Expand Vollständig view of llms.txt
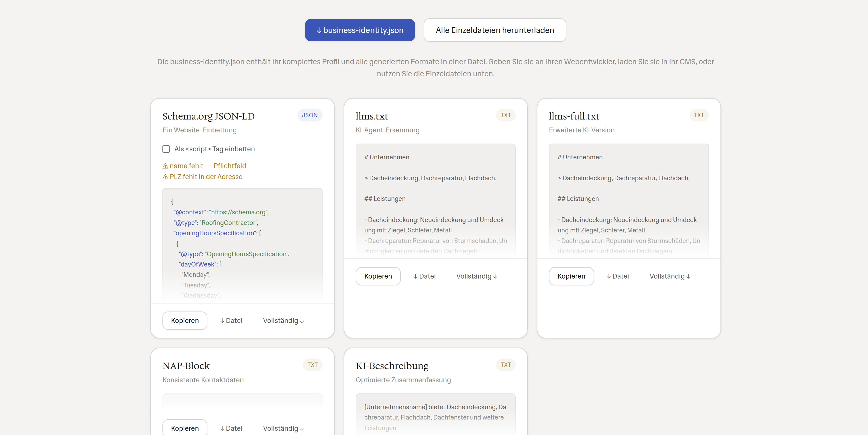868x435 pixels. pyautogui.click(x=476, y=276)
